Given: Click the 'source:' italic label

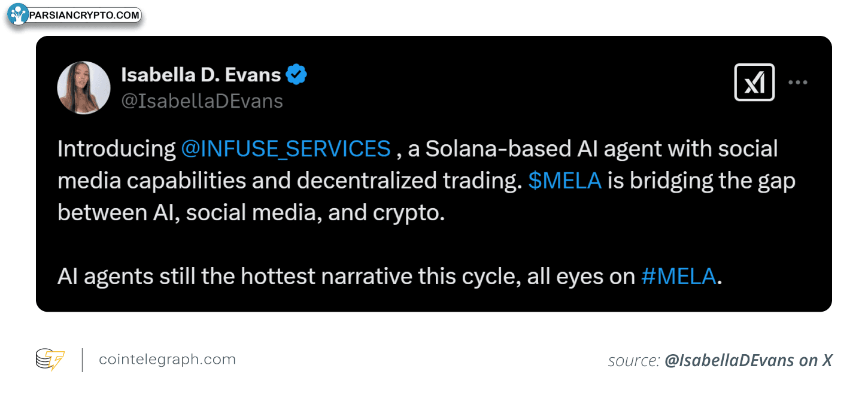Looking at the screenshot, I should (x=634, y=361).
